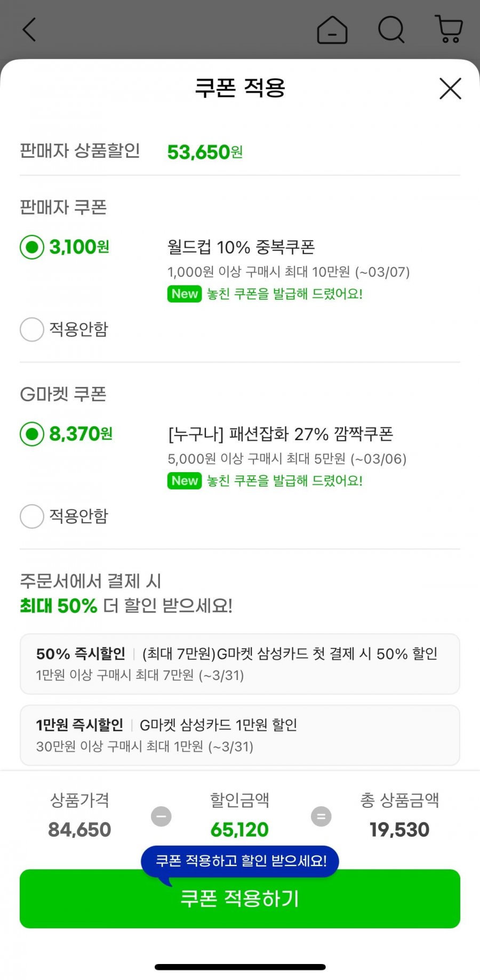The image size is (480, 980).
Task: Open search with the magnifier icon
Action: click(x=391, y=30)
